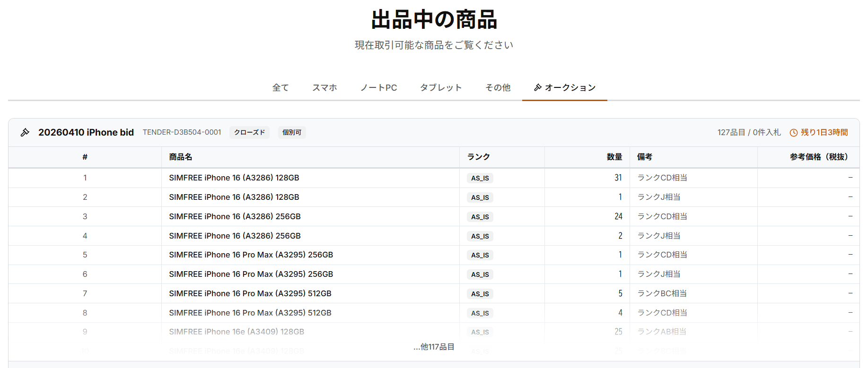The width and height of the screenshot is (868, 368).
Task: Show the タブレット category tab
Action: click(440, 87)
